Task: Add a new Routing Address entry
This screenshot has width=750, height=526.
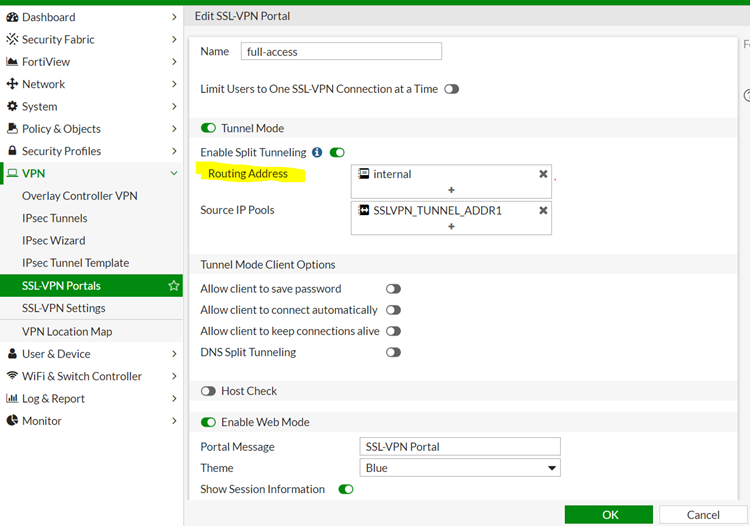Action: [x=451, y=190]
